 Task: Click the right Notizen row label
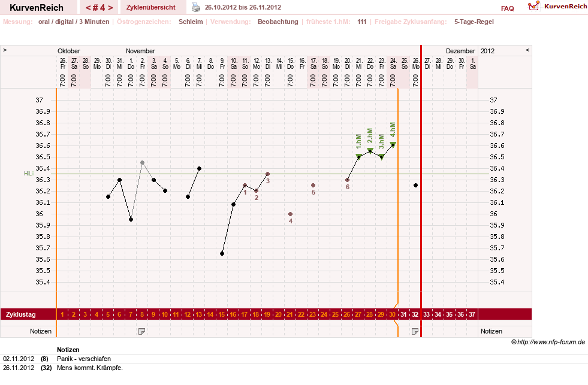[x=491, y=332]
